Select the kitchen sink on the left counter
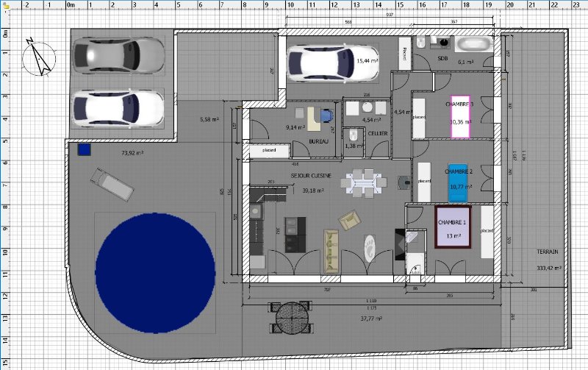Viewport: 588px width, 370px height. [x=256, y=211]
